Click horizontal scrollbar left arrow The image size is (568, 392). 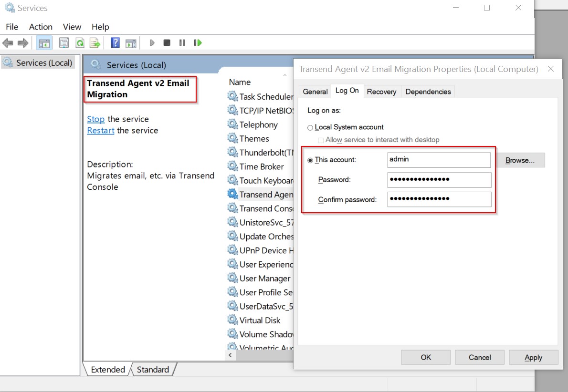(231, 355)
